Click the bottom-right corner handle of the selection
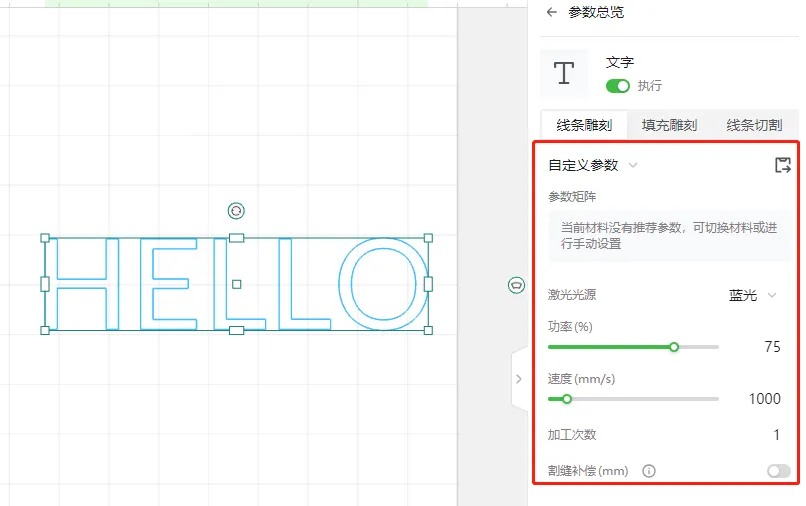 pyautogui.click(x=428, y=330)
